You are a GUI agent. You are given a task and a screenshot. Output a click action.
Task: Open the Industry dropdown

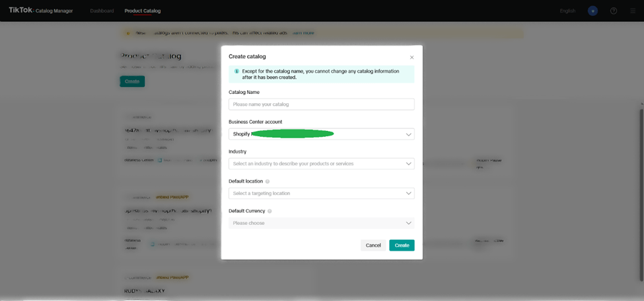pyautogui.click(x=321, y=163)
